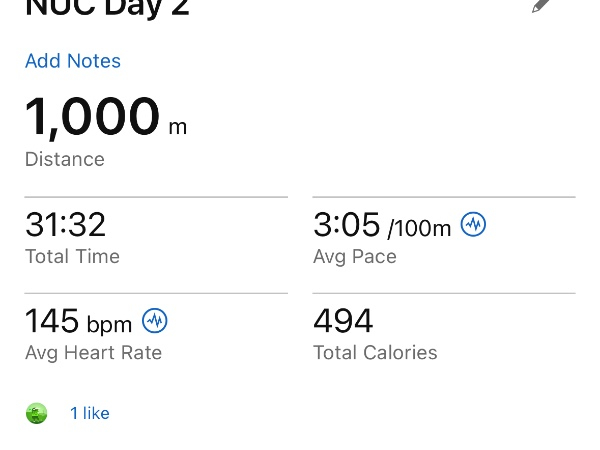Image resolution: width=600 pixels, height=450 pixels.
Task: Click the Total Calories label
Action: 375,352
